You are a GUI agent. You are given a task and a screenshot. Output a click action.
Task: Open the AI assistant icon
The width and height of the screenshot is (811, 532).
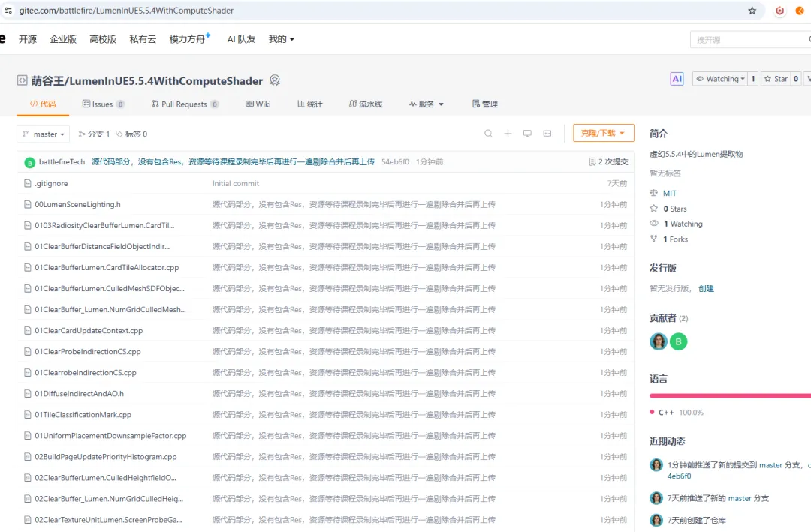(677, 79)
